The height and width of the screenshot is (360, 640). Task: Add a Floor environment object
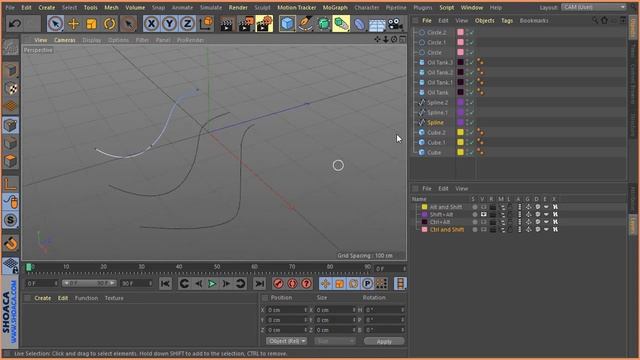point(377,24)
